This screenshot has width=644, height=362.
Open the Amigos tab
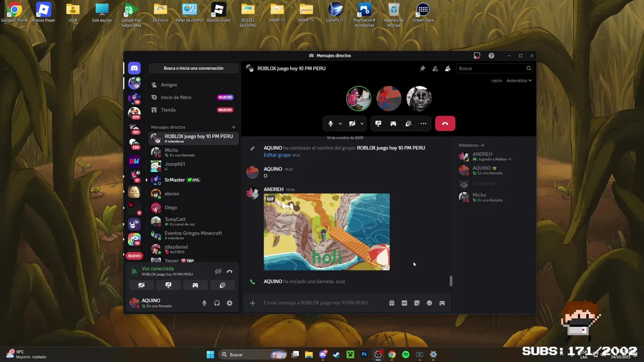pyautogui.click(x=193, y=85)
